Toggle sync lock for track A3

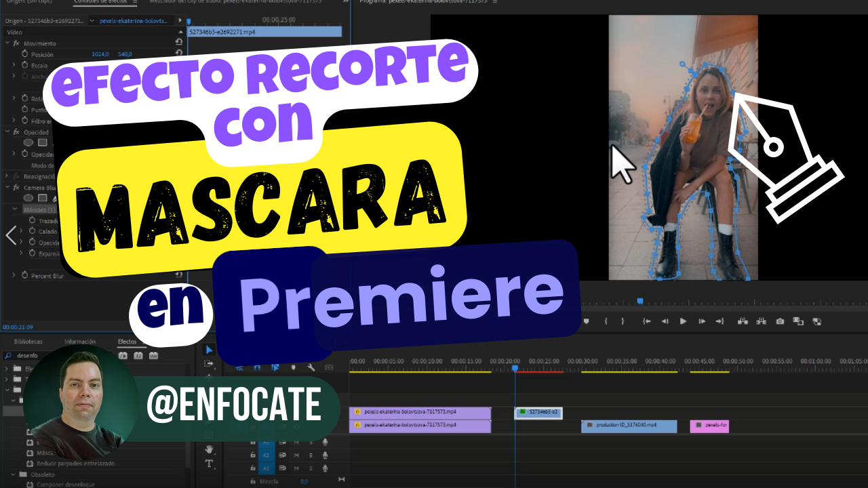point(282,468)
